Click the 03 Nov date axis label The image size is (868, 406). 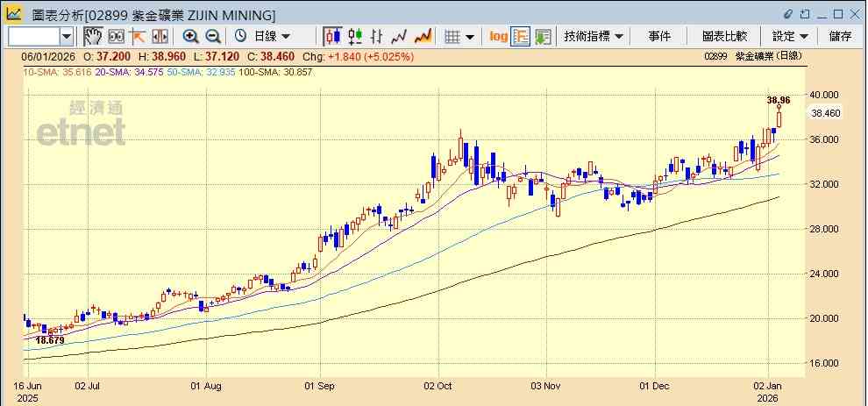pyautogui.click(x=546, y=386)
